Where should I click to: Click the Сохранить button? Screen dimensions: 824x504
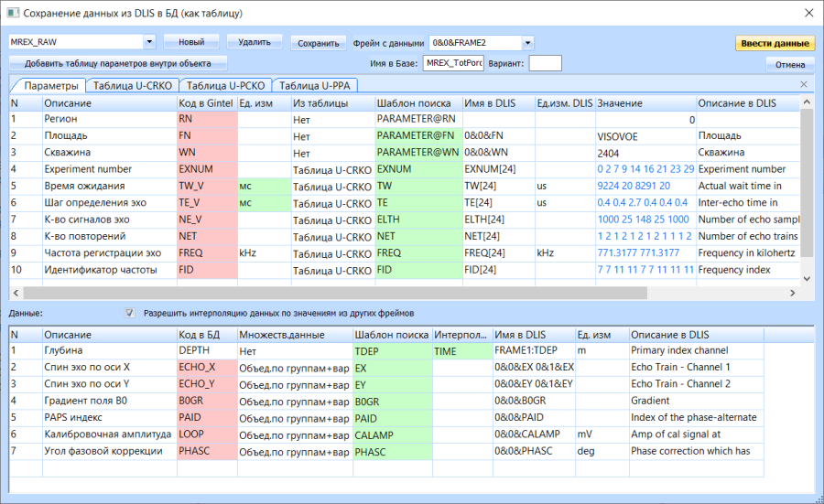pyautogui.click(x=319, y=43)
